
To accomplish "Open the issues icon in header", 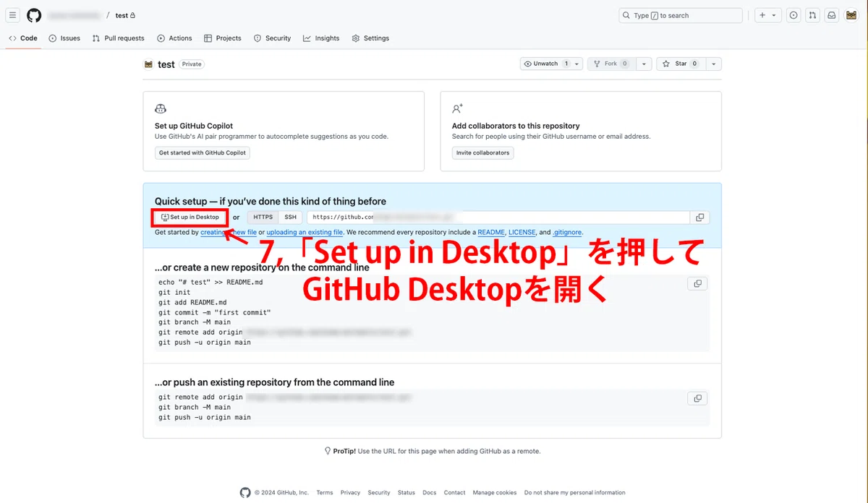I will click(794, 15).
